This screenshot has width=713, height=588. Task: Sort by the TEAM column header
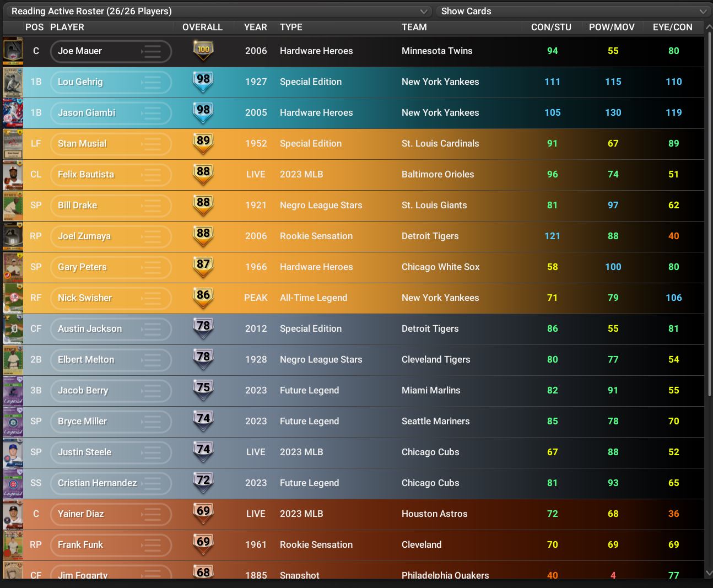click(x=414, y=27)
